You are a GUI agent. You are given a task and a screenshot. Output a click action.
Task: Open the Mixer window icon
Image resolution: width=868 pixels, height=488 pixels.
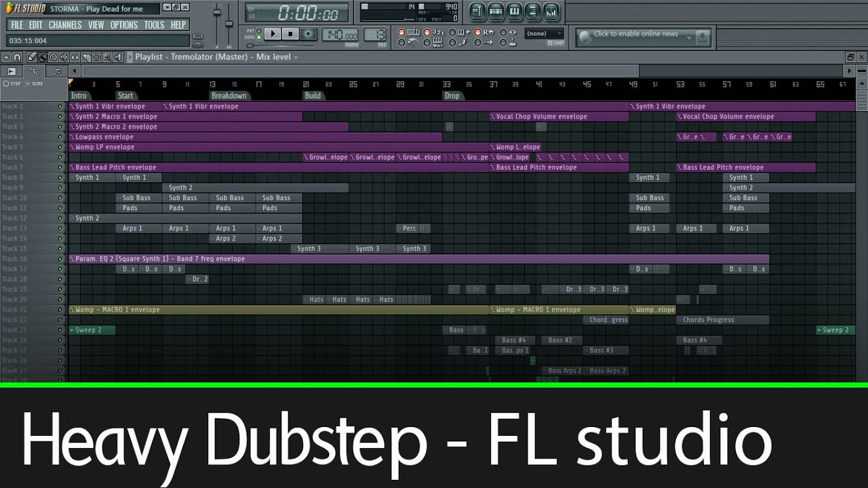[x=551, y=12]
